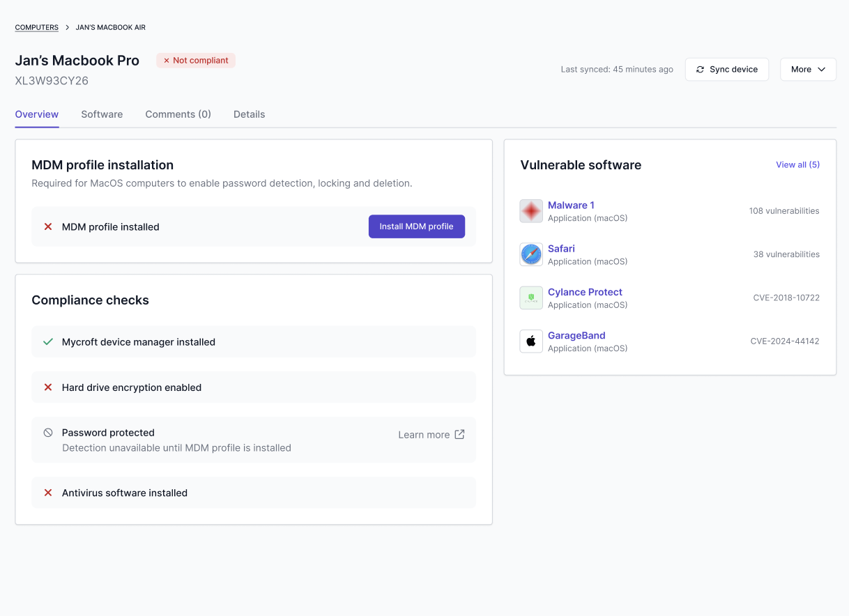The image size is (849, 616).
Task: Select the Details tab
Action: tap(249, 114)
